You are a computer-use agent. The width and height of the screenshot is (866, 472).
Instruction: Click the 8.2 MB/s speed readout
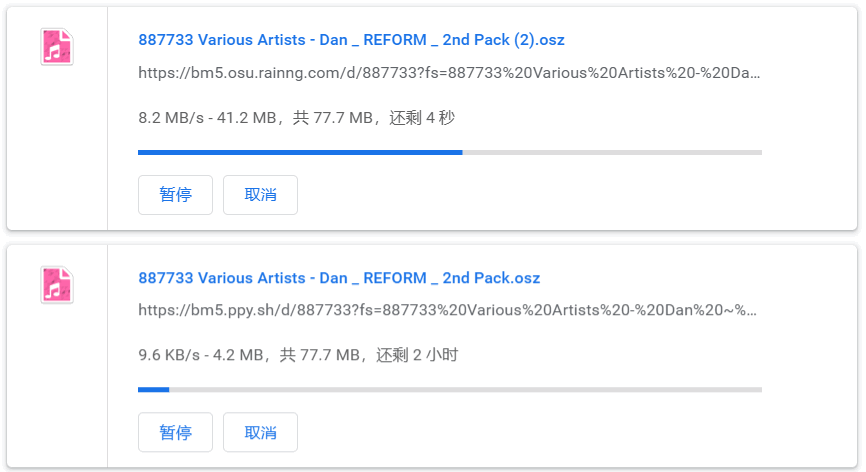[x=171, y=118]
